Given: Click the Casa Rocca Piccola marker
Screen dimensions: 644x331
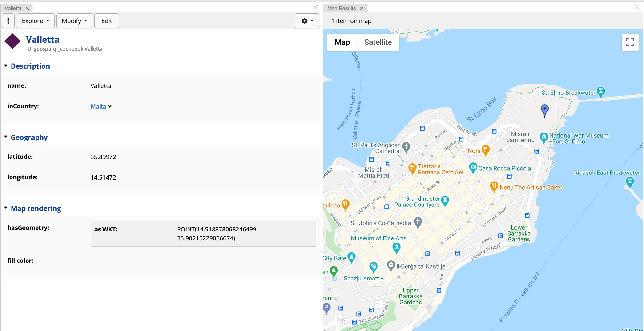Looking at the screenshot, I should click(x=473, y=167).
